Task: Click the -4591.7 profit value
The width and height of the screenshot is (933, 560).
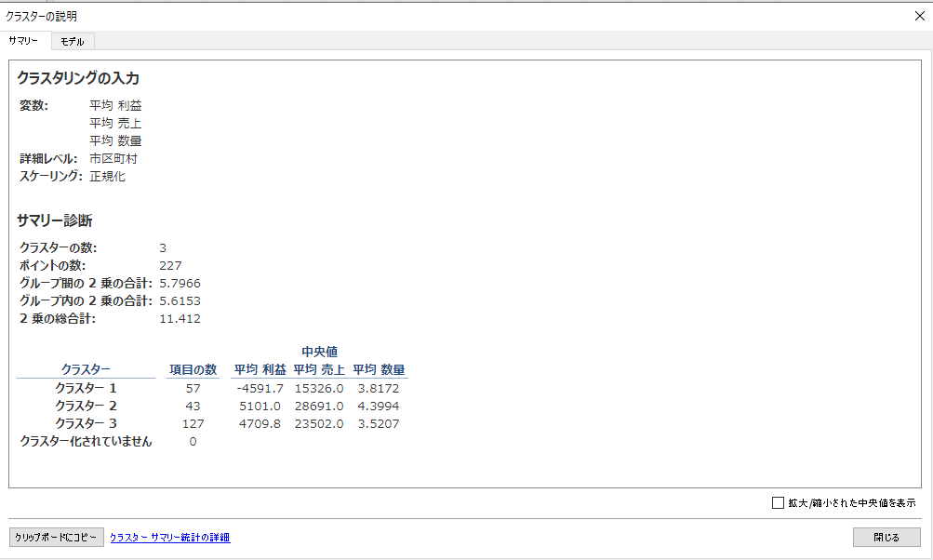Action: coord(260,388)
